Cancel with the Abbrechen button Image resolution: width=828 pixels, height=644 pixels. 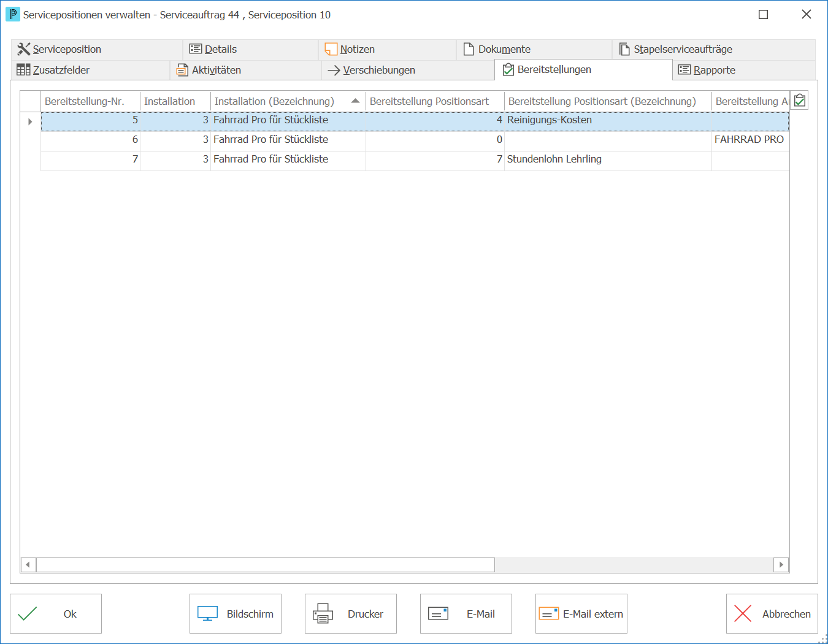point(772,613)
